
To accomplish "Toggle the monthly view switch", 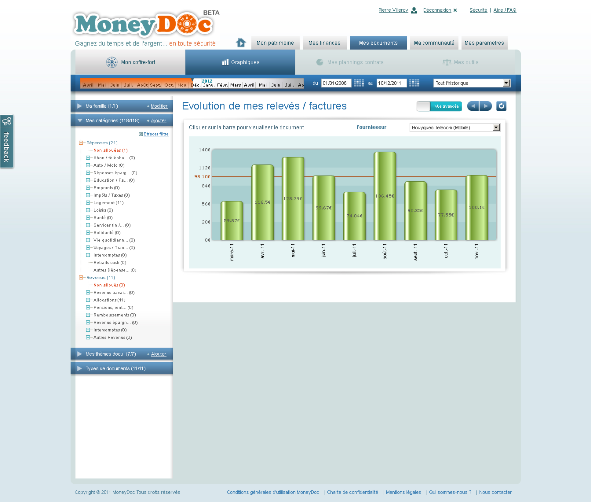I will 439,106.
